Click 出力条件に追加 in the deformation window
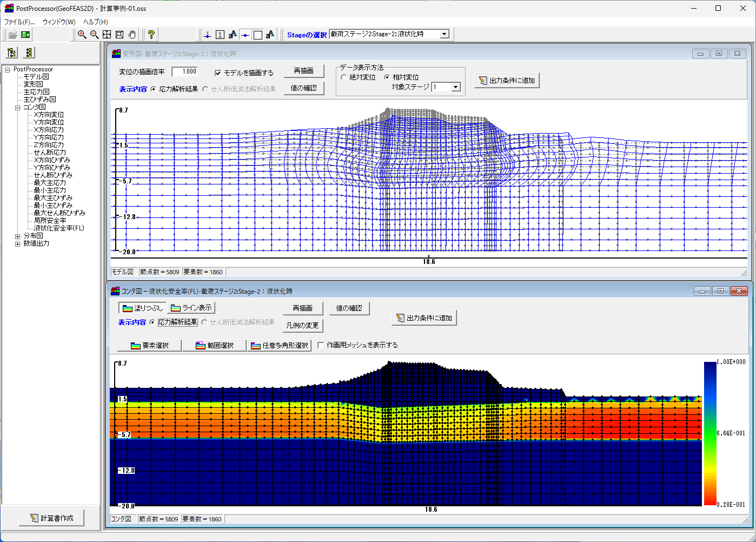756x542 pixels. pyautogui.click(x=507, y=81)
